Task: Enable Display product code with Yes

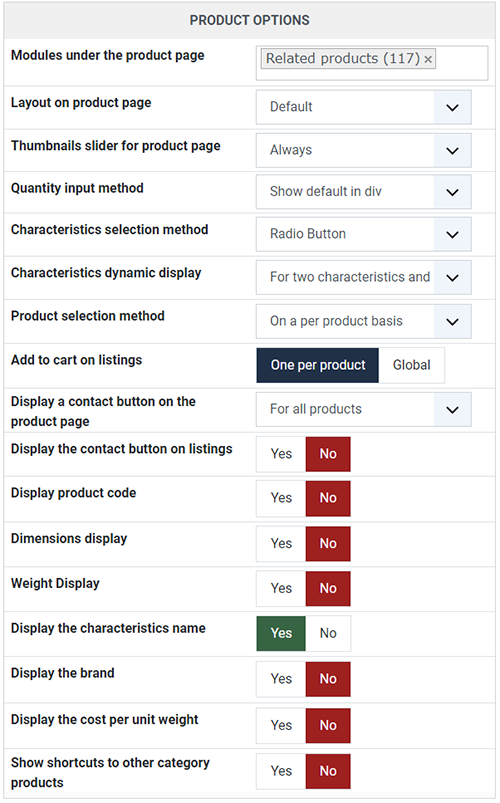Action: pyautogui.click(x=281, y=498)
